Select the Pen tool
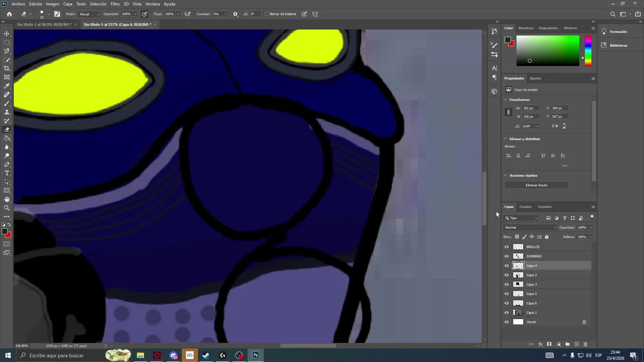 7,164
